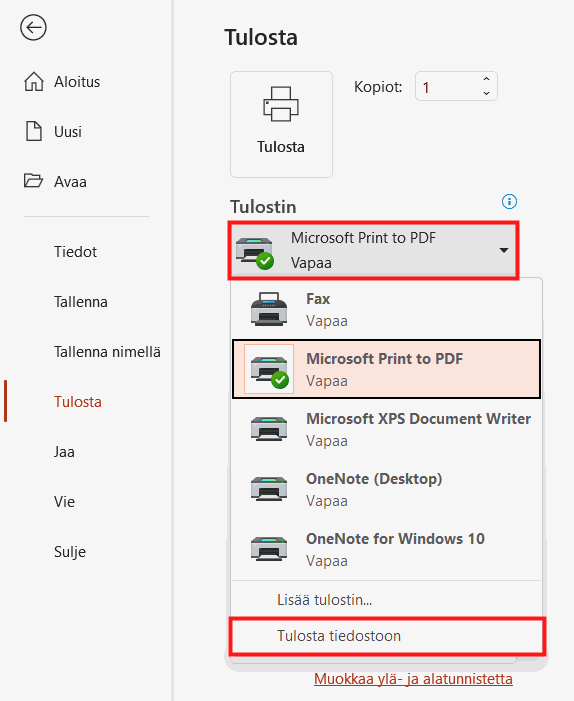The height and width of the screenshot is (701, 574).
Task: Click the Fax printer icon
Action: tap(269, 309)
